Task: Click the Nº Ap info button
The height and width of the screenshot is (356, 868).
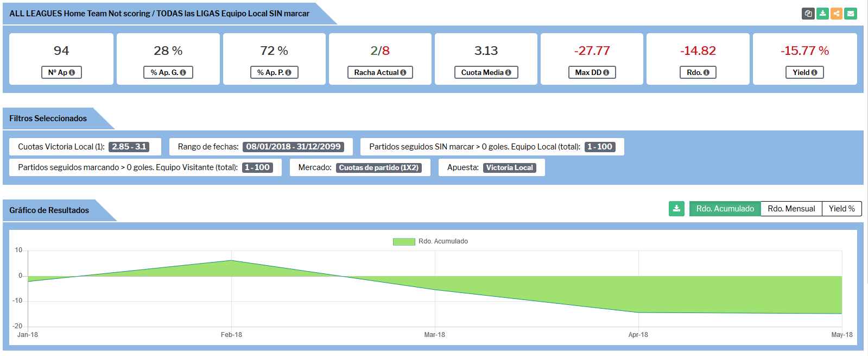Action: point(61,72)
